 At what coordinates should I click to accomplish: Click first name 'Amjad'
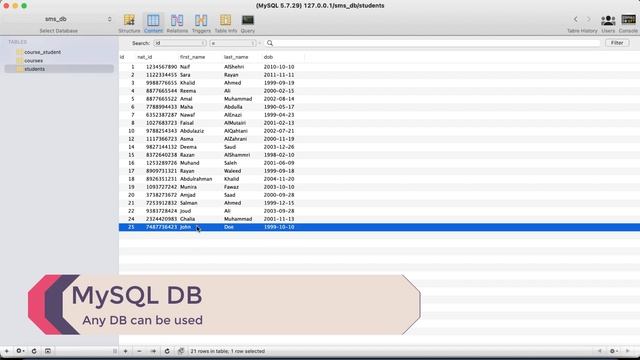pos(187,195)
